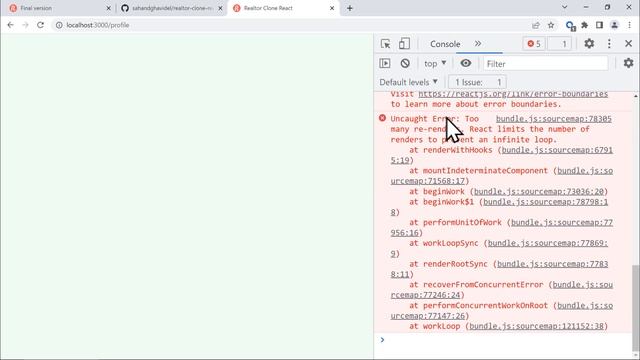
Task: Open workLoop sourcemap:121152:38 link
Action: (536, 326)
